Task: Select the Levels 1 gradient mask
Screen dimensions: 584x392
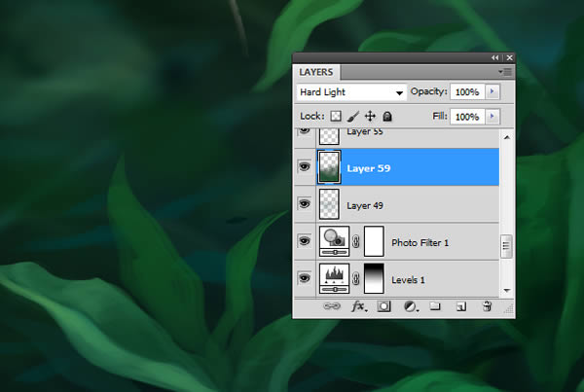Action: (374, 278)
